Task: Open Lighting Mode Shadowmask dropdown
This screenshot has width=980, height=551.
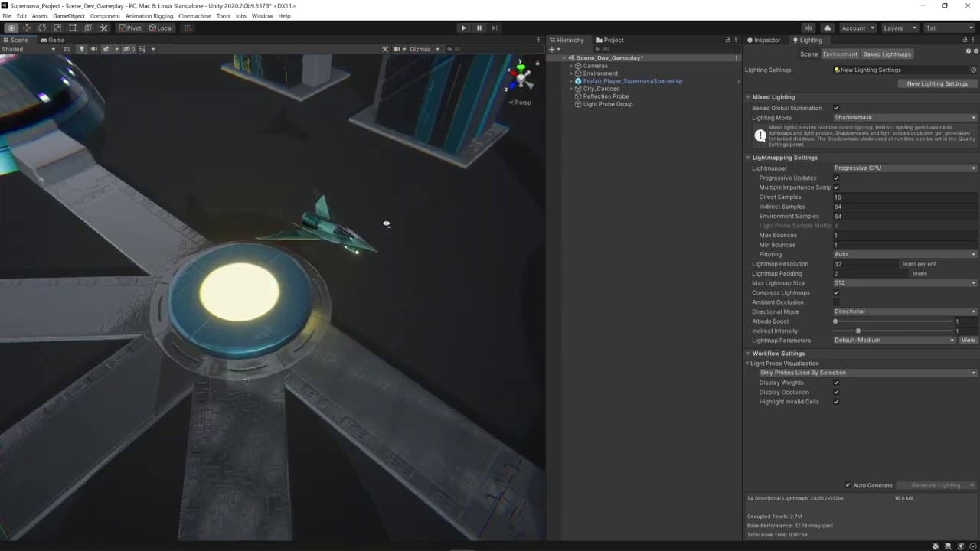Action: coord(905,118)
